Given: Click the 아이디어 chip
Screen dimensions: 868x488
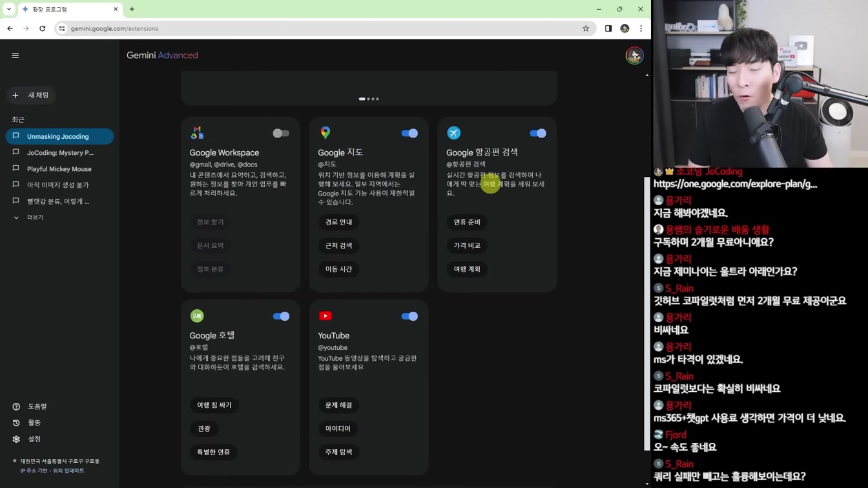Looking at the screenshot, I should coord(338,429).
